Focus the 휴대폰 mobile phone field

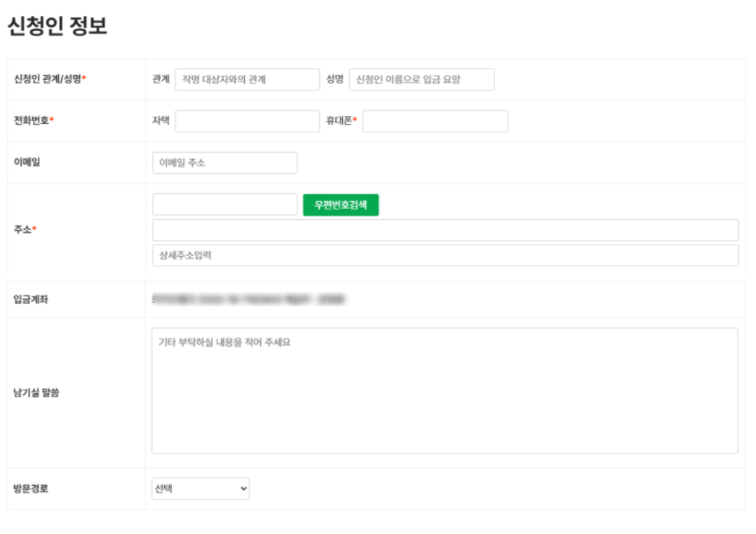435,121
